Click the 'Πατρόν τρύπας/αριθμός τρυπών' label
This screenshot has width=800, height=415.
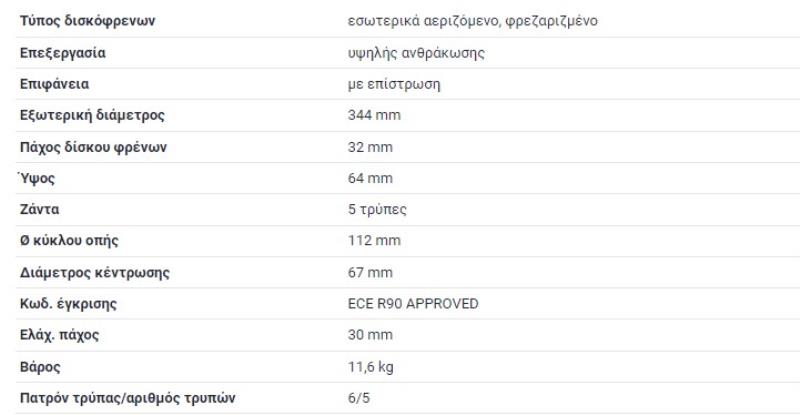pos(127,399)
